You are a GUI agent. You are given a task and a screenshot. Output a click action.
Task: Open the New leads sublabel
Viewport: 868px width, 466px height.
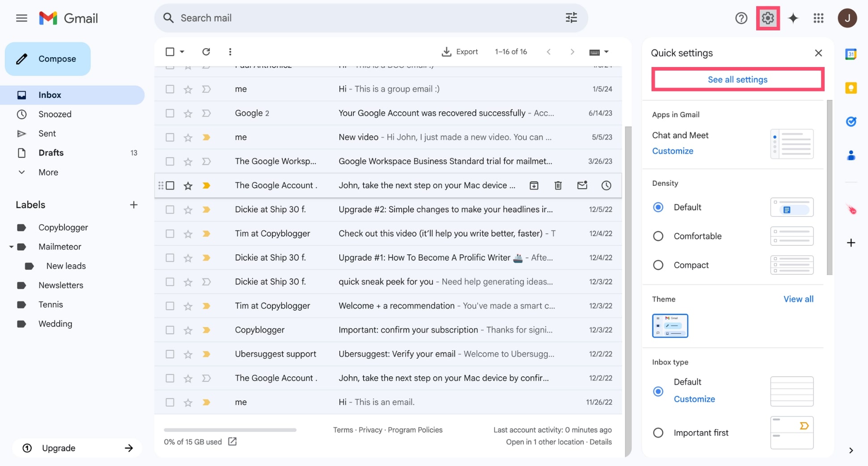(66, 266)
